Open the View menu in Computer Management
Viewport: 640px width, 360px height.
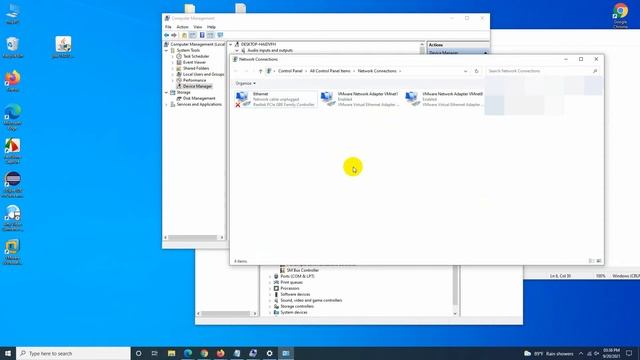coord(198,27)
